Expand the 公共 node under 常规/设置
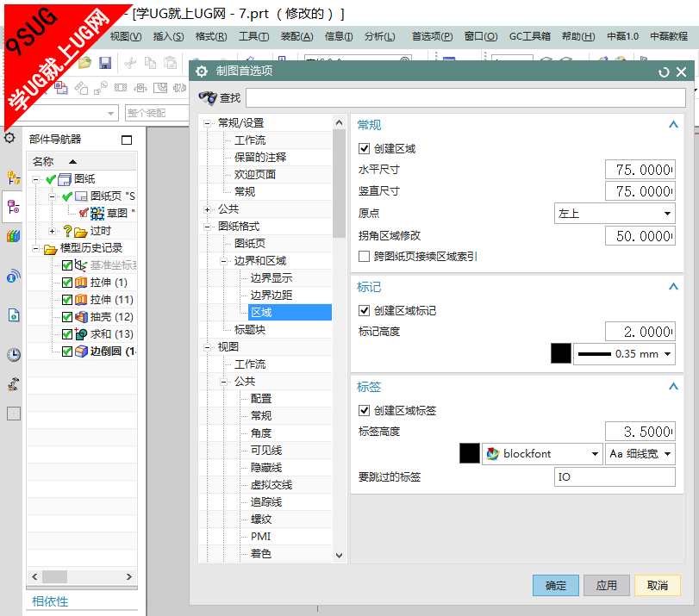The image size is (699, 616). tap(207, 209)
